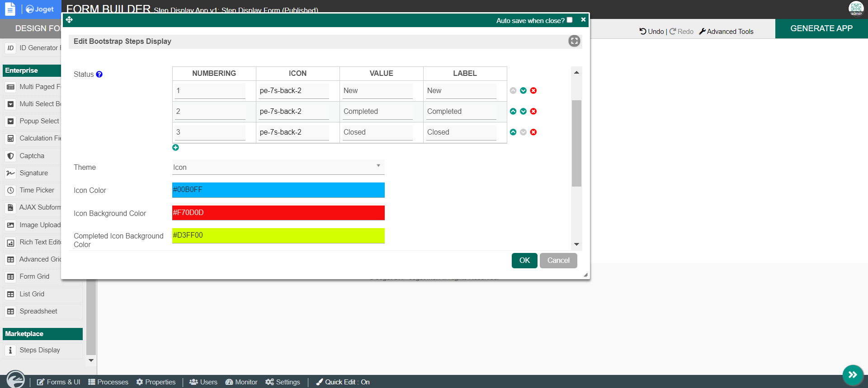The width and height of the screenshot is (868, 388).
Task: Click the form document icon in header
Action: [10, 9]
